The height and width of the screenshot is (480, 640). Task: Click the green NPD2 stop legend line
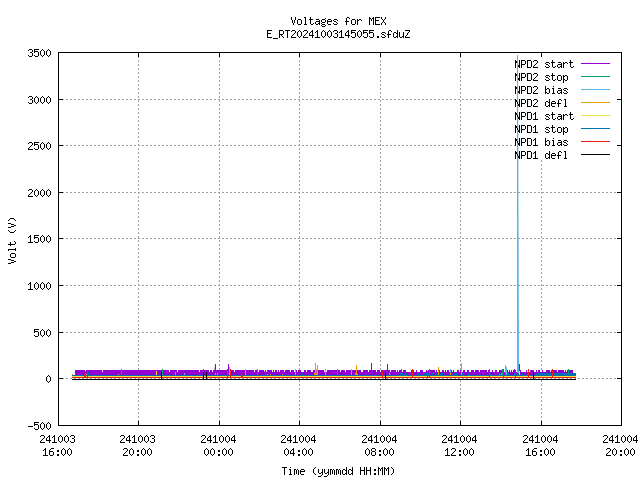pos(595,77)
